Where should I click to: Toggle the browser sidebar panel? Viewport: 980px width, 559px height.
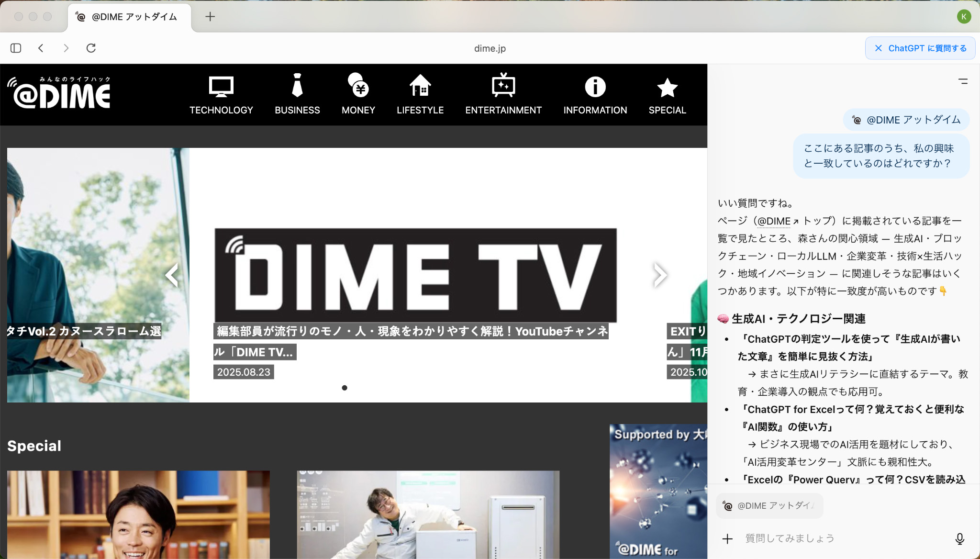(16, 48)
